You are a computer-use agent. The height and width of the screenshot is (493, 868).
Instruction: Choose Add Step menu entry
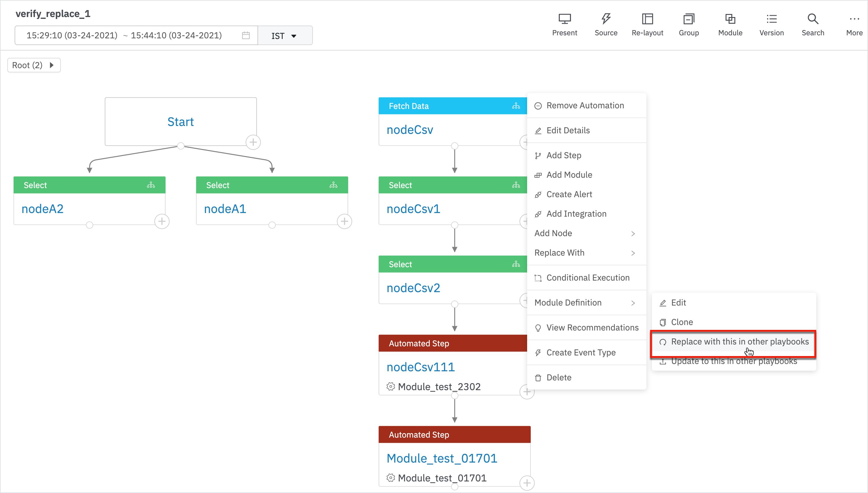pos(586,156)
